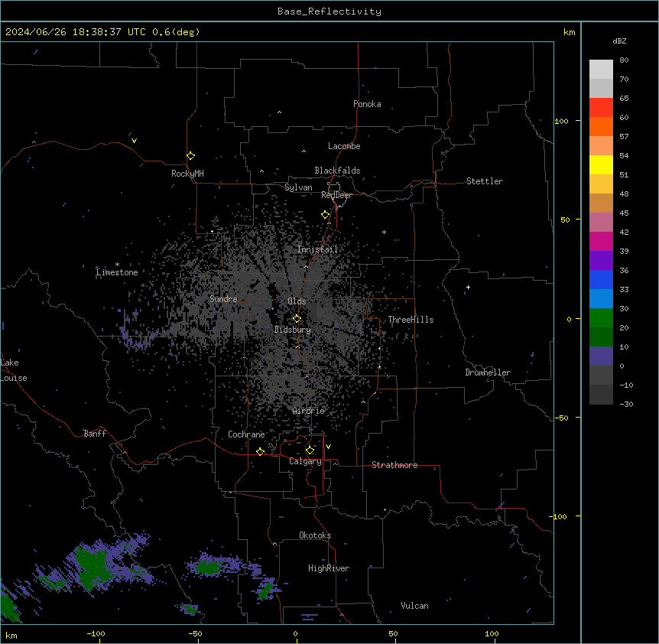Click the Calgary label
Viewport: 659px width, 644px height.
(x=305, y=461)
